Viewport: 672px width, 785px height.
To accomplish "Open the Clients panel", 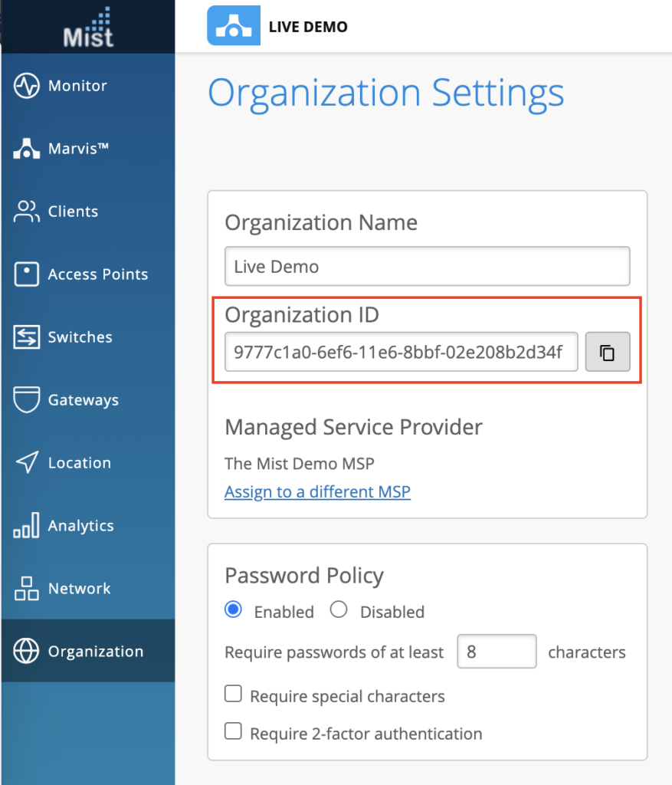I will [x=70, y=211].
